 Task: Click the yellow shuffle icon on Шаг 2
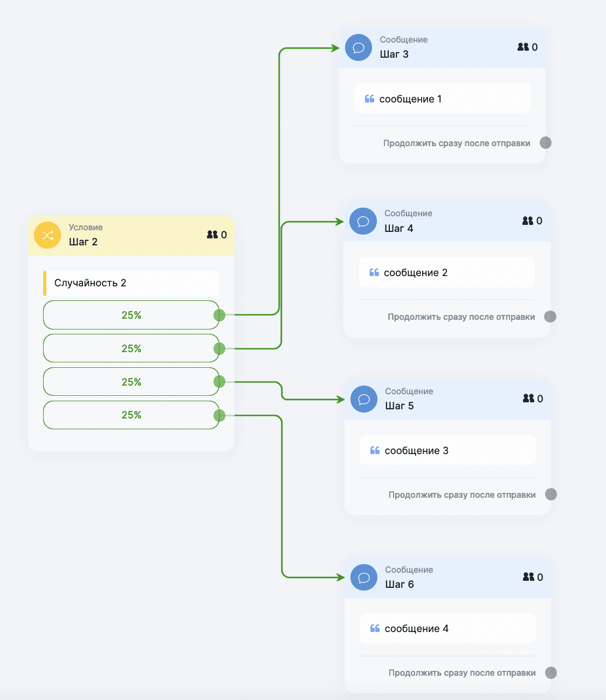coord(47,235)
